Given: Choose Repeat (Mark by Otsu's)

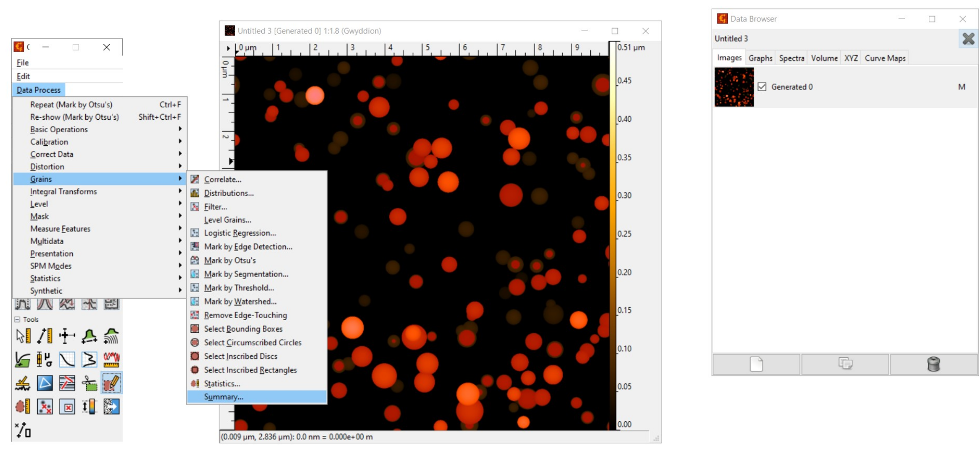Looking at the screenshot, I should [x=100, y=104].
